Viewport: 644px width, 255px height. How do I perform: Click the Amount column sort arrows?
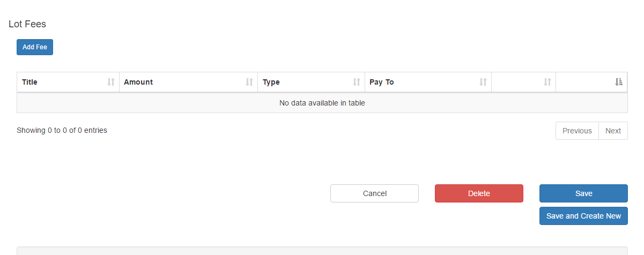coord(249,82)
